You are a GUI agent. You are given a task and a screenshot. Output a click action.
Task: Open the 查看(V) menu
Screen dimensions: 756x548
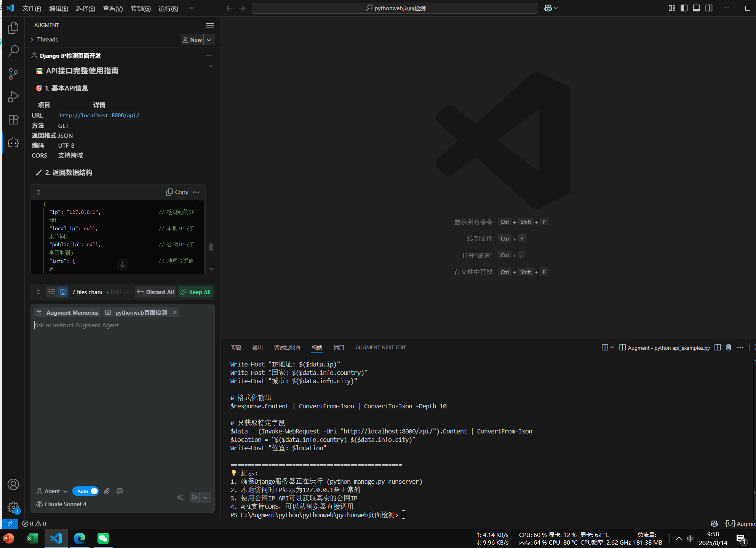pos(113,8)
